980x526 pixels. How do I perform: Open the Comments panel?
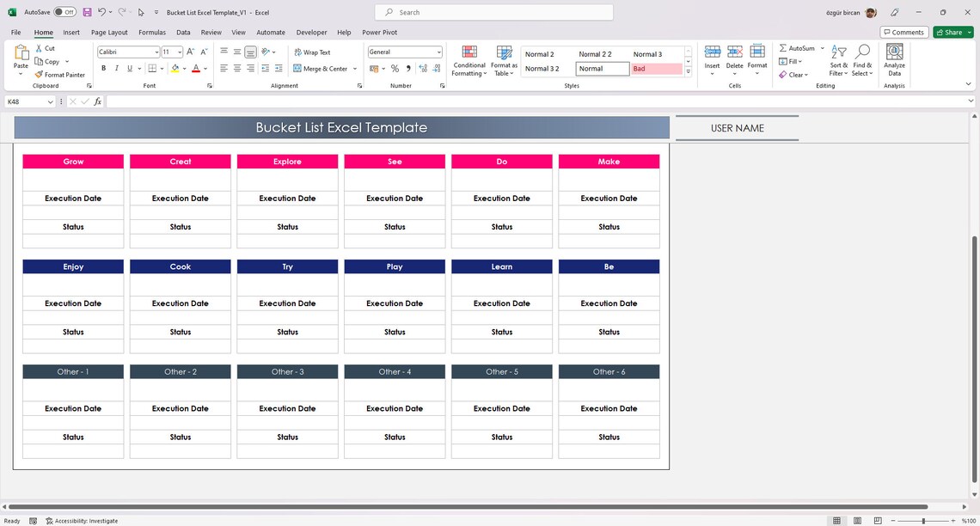[903, 32]
